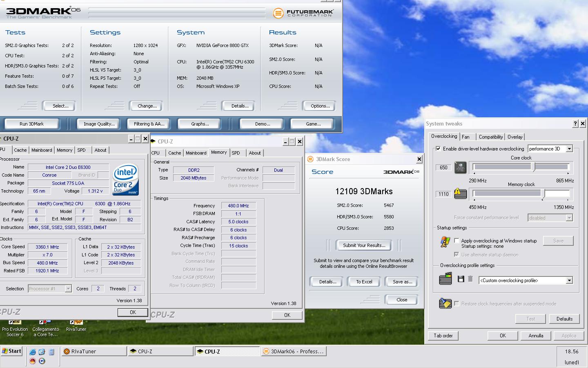Switch to the Compatibility tab
The image size is (588, 368).
point(491,137)
